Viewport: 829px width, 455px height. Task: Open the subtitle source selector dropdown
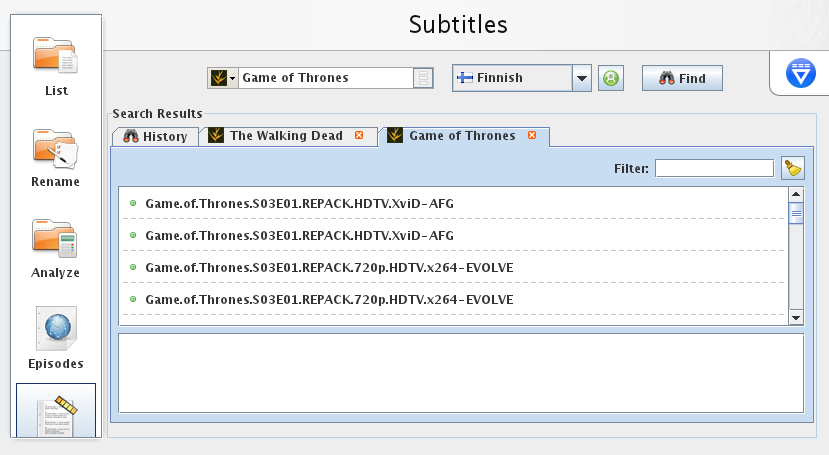click(223, 78)
